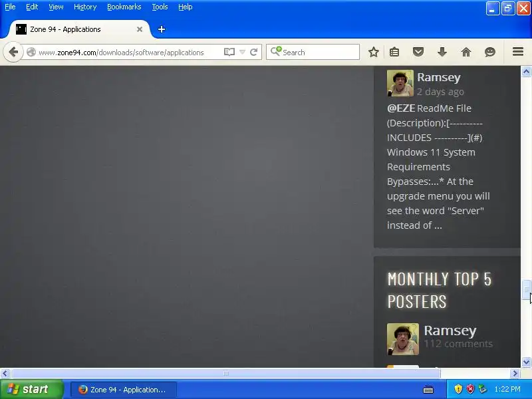Click the vertical scrollbar thumb

(x=526, y=289)
